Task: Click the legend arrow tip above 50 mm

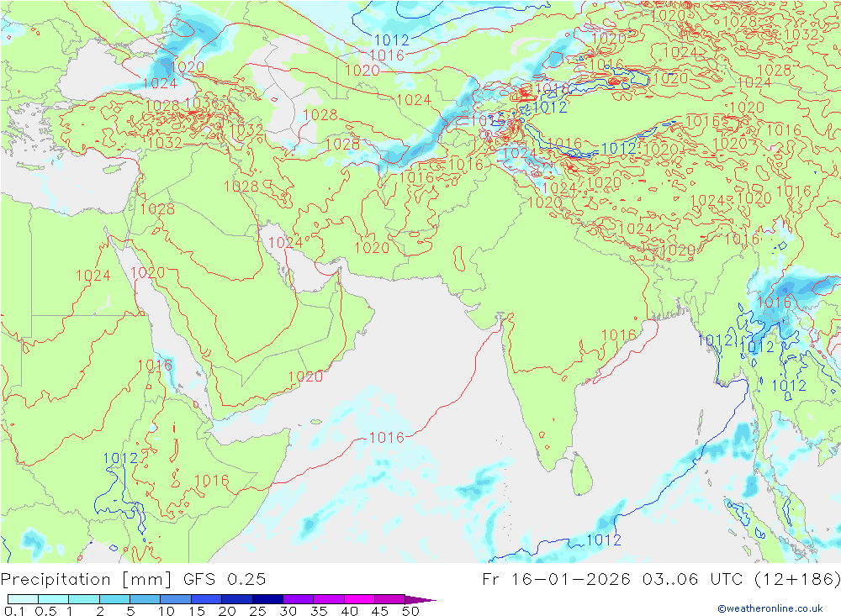Action: pyautogui.click(x=420, y=599)
